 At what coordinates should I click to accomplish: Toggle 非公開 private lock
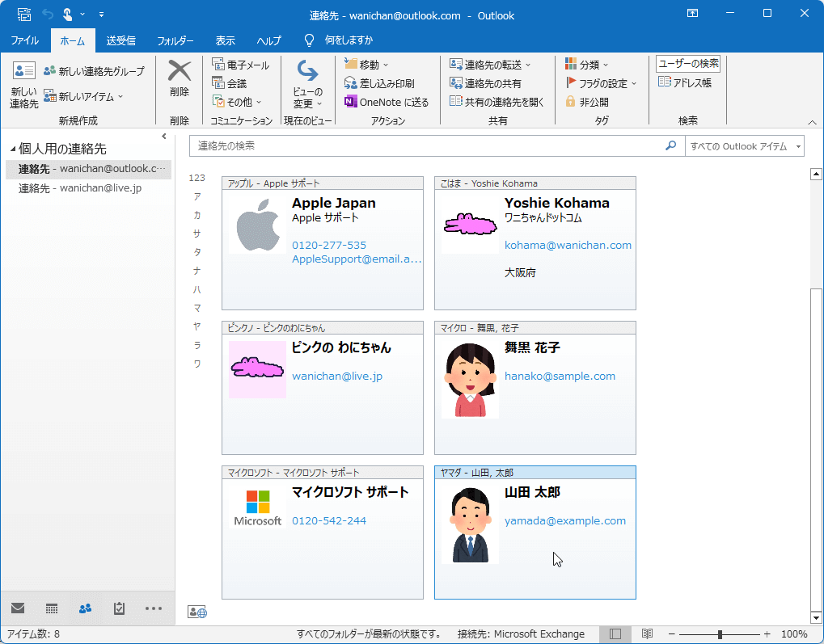tap(587, 102)
